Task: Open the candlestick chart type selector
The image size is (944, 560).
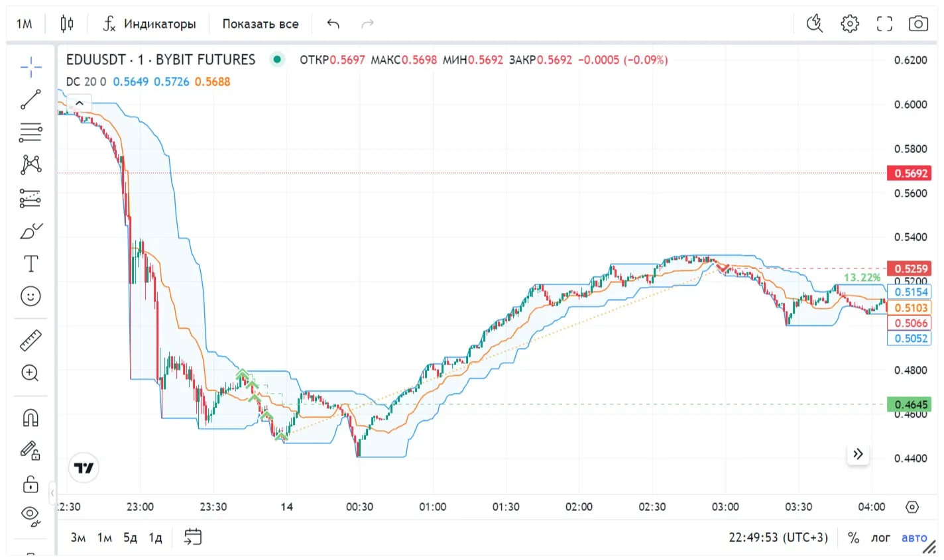Action: [x=67, y=24]
